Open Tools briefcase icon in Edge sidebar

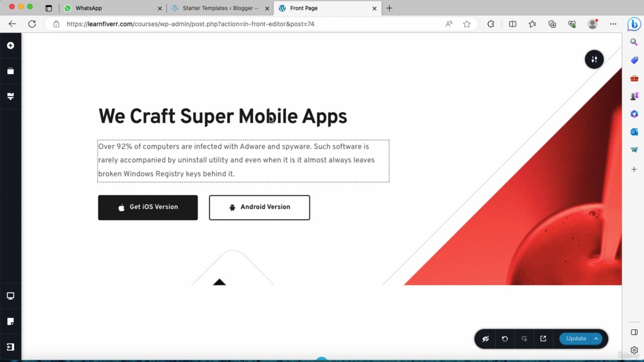pos(634,78)
